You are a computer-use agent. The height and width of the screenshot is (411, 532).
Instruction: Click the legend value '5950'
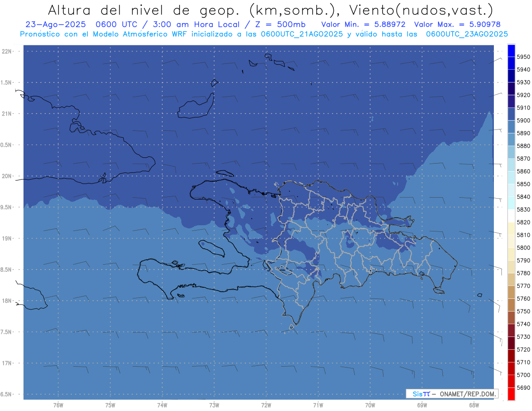[x=523, y=57]
